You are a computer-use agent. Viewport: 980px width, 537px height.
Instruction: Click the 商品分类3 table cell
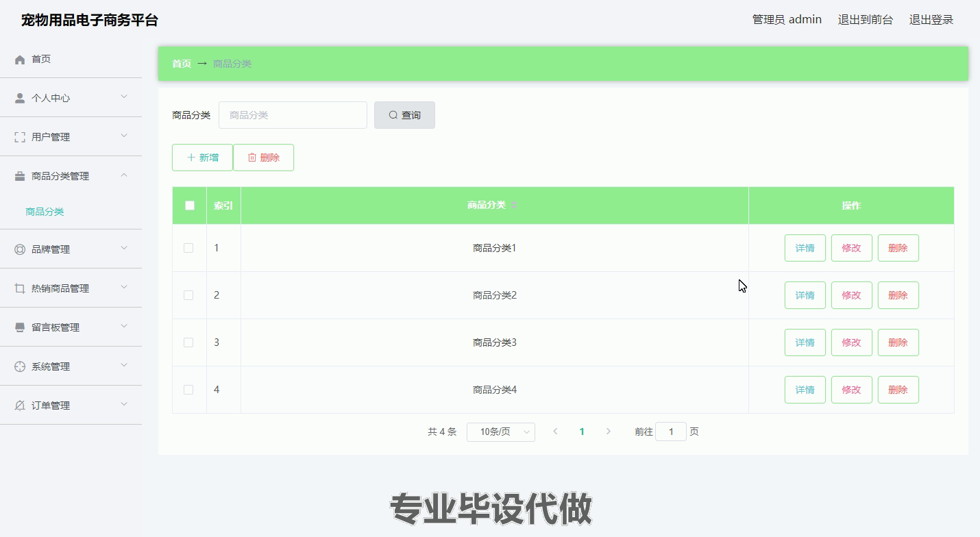click(495, 342)
